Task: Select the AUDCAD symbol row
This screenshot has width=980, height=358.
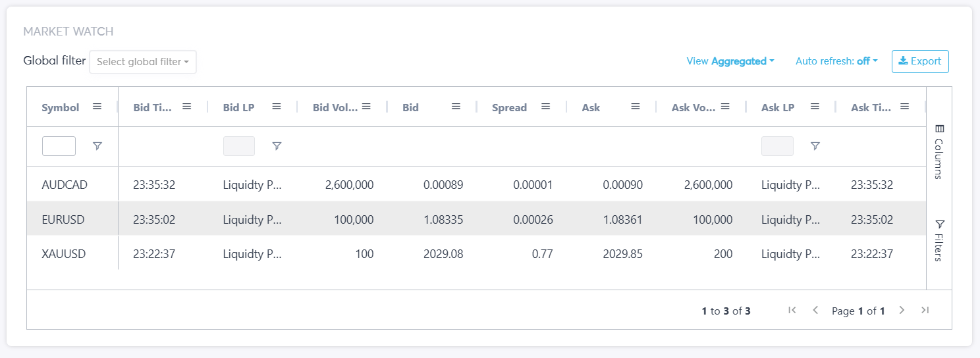Action: tap(65, 185)
